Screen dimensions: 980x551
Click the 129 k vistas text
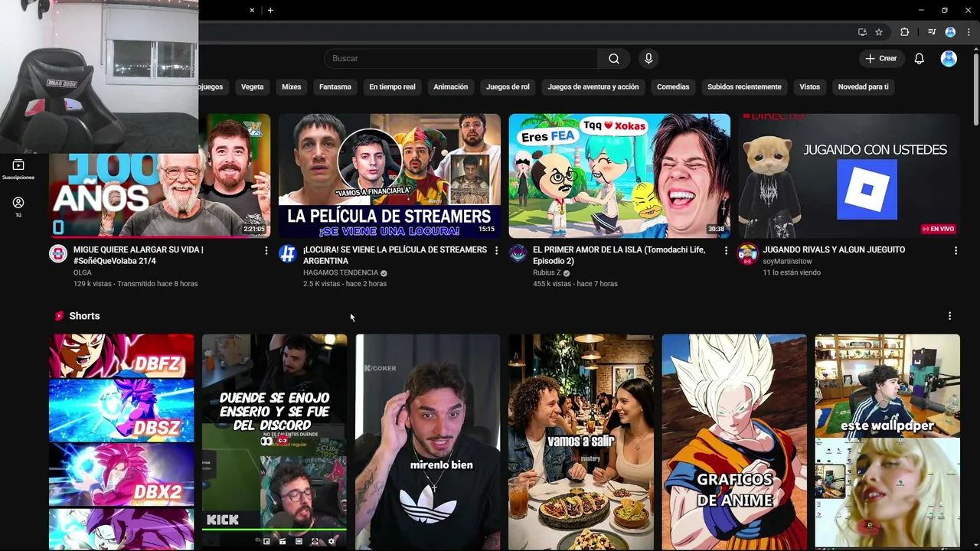pyautogui.click(x=93, y=284)
